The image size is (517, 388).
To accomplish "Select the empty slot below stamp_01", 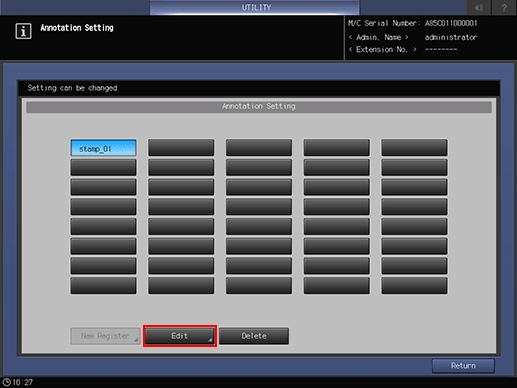I will (x=103, y=167).
